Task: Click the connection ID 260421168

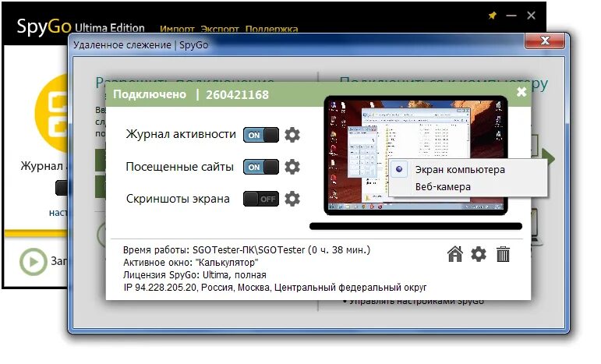Action: (x=237, y=94)
